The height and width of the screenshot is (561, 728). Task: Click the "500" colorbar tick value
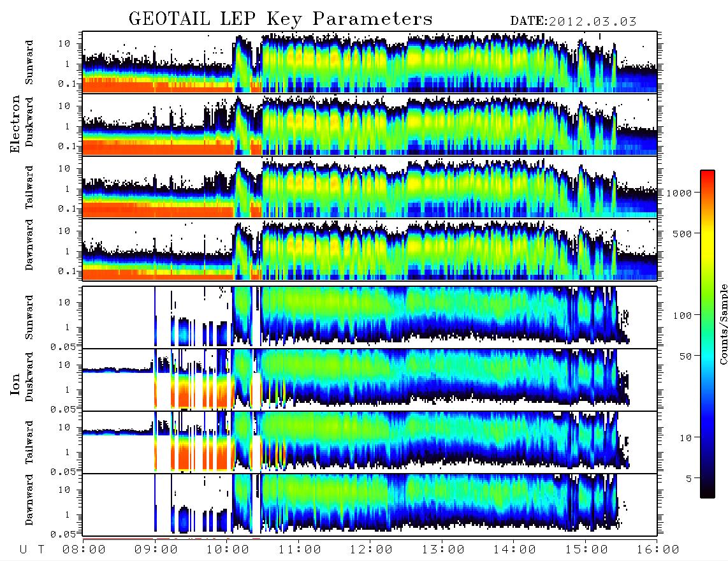click(682, 233)
